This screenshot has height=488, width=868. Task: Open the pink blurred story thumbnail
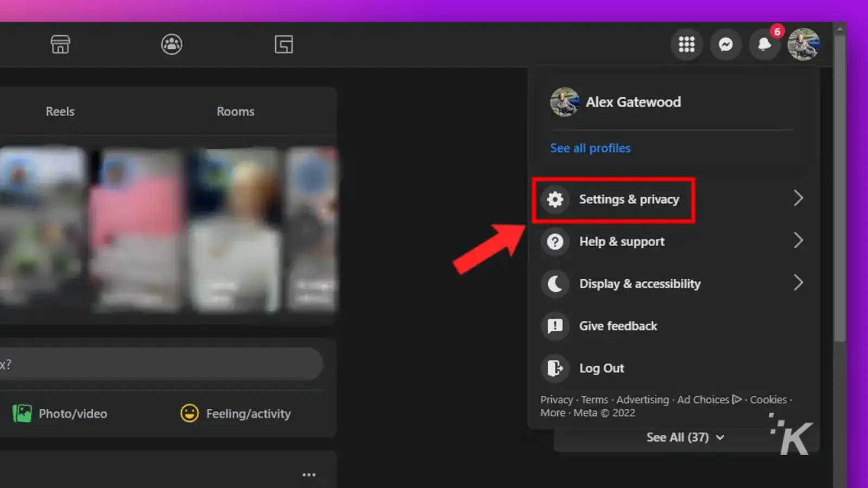coord(136,230)
